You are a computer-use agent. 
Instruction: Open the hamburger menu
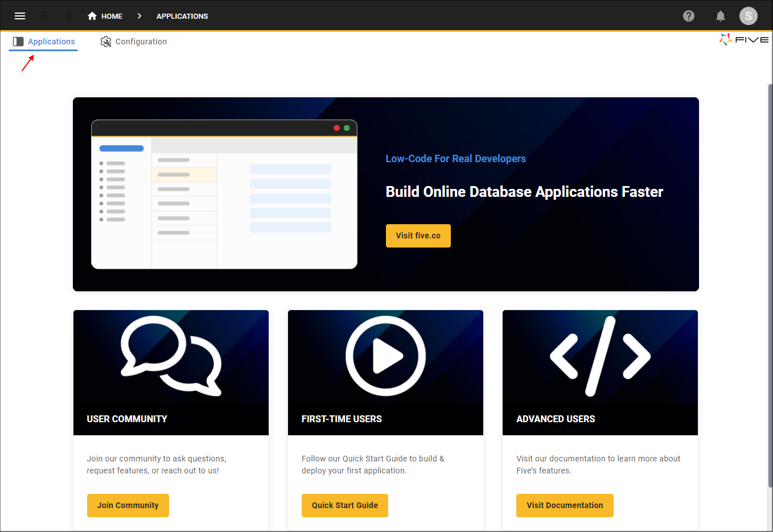(x=20, y=16)
